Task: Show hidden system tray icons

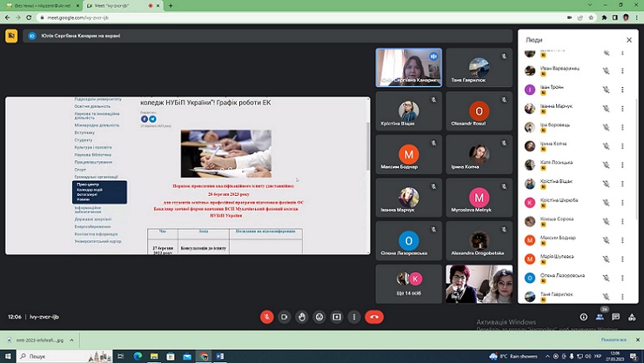Action: pos(547,356)
